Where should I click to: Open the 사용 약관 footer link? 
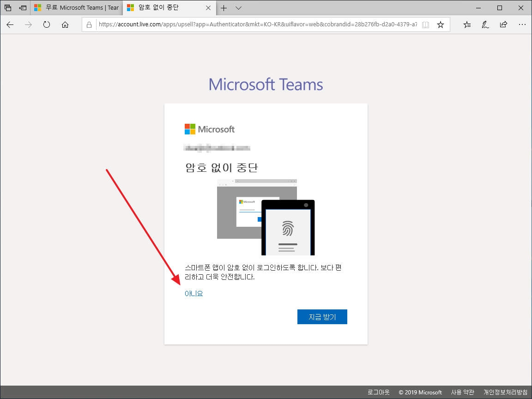point(462,392)
